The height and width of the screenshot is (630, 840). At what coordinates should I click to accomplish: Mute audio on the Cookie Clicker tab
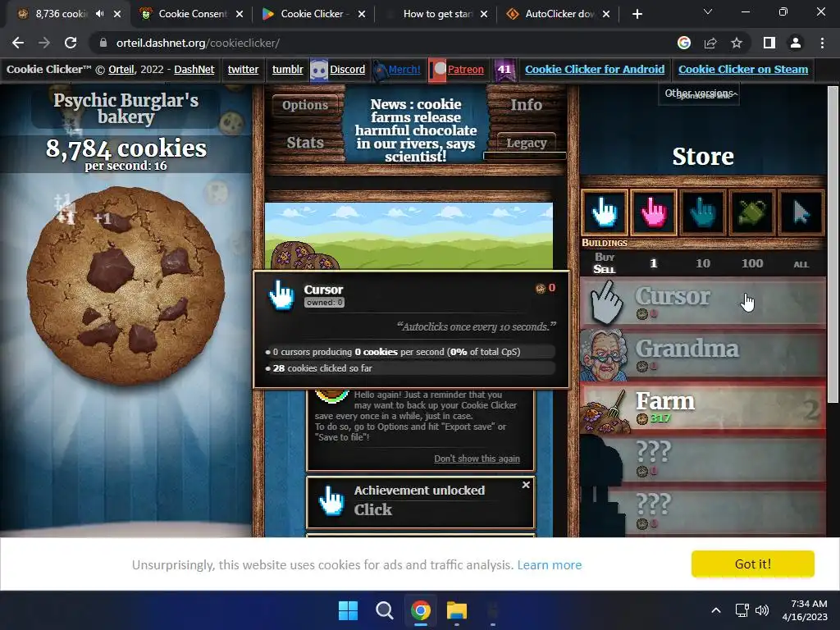pos(99,14)
